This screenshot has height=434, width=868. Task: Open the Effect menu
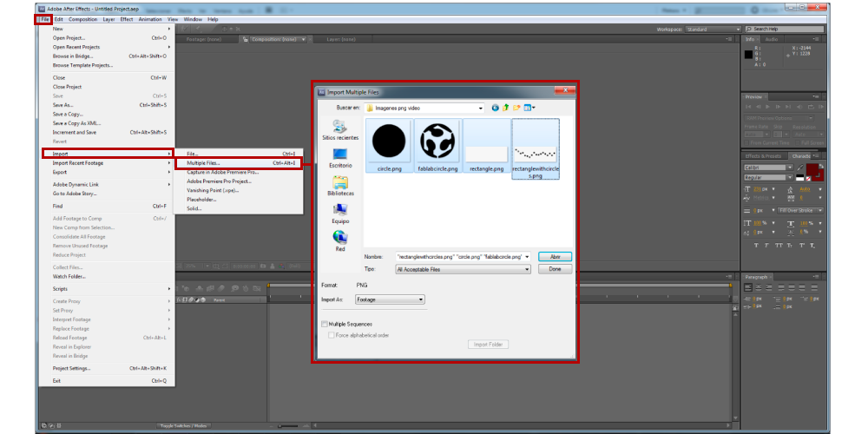pyautogui.click(x=127, y=19)
